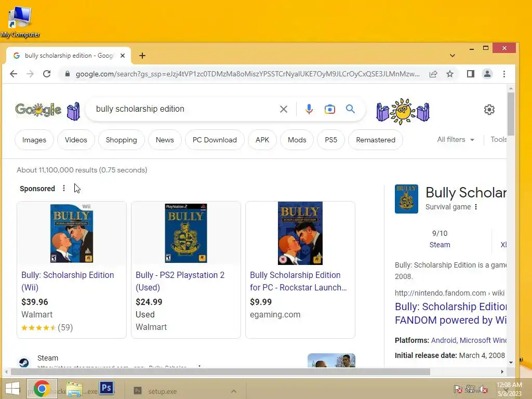
Task: Open the PS2 Bully cover image
Action: click(x=186, y=233)
